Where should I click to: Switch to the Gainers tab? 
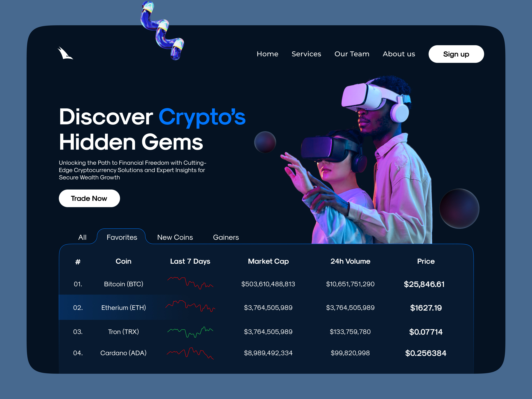coord(226,237)
